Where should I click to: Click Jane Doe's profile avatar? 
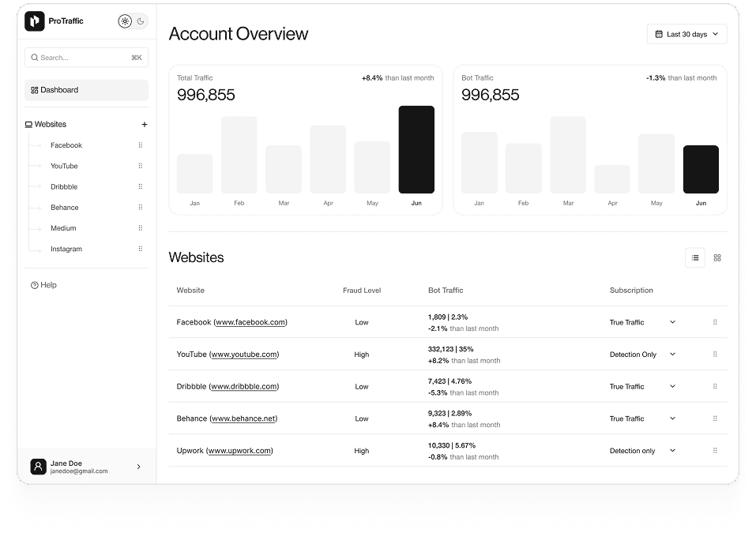click(x=38, y=467)
